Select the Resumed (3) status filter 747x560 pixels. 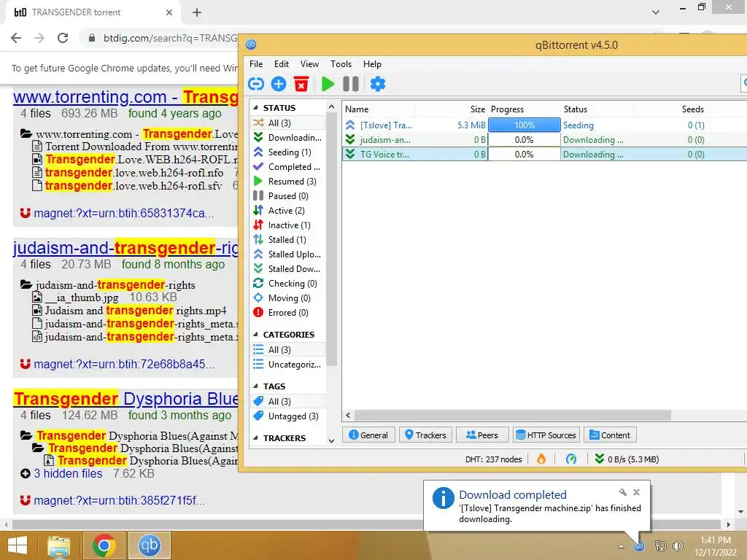287,182
